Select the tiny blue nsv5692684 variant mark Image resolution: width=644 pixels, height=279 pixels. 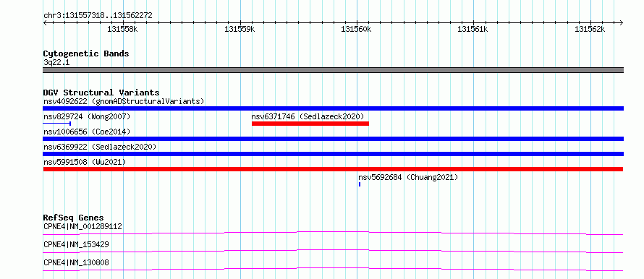pyautogui.click(x=360, y=184)
